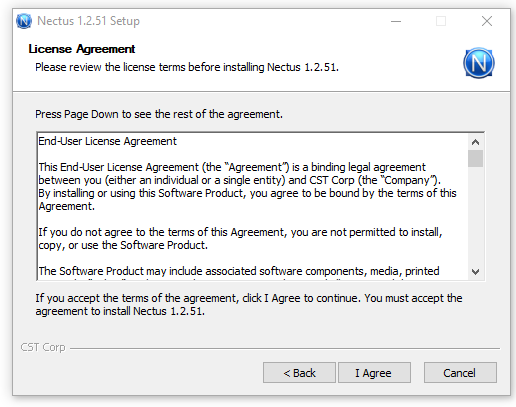The height and width of the screenshot is (407, 516).
Task: Click the greyed-out maximize window button
Action: click(x=441, y=21)
